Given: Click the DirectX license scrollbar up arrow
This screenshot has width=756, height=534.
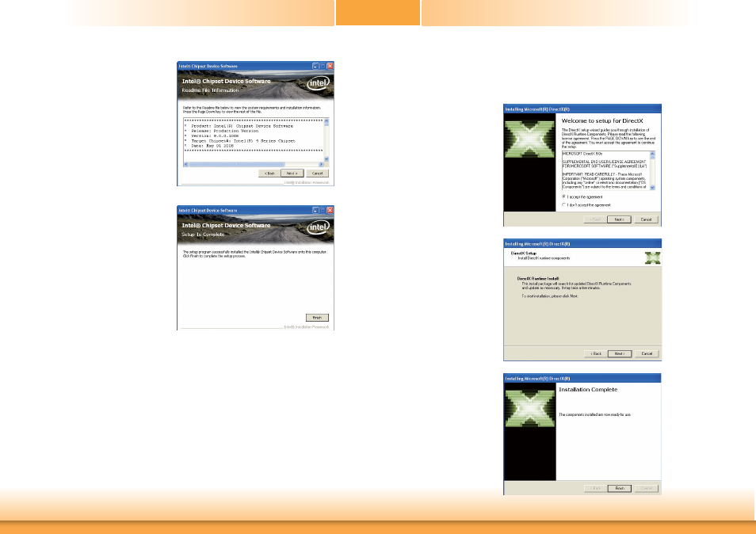Looking at the screenshot, I should (x=653, y=154).
